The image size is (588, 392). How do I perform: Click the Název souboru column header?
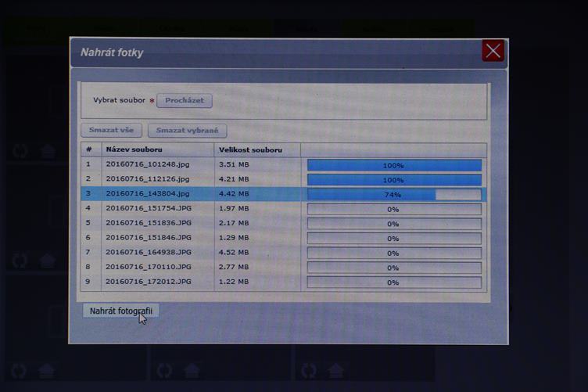pyautogui.click(x=157, y=149)
